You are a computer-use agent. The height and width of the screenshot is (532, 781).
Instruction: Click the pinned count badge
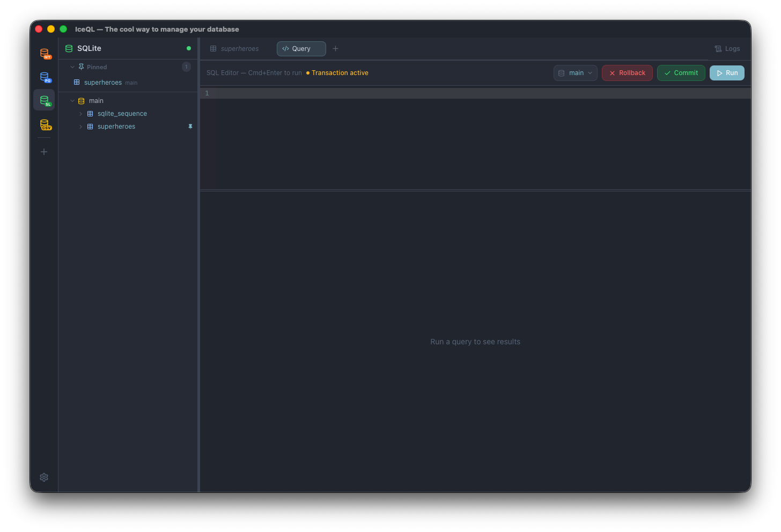coord(186,67)
